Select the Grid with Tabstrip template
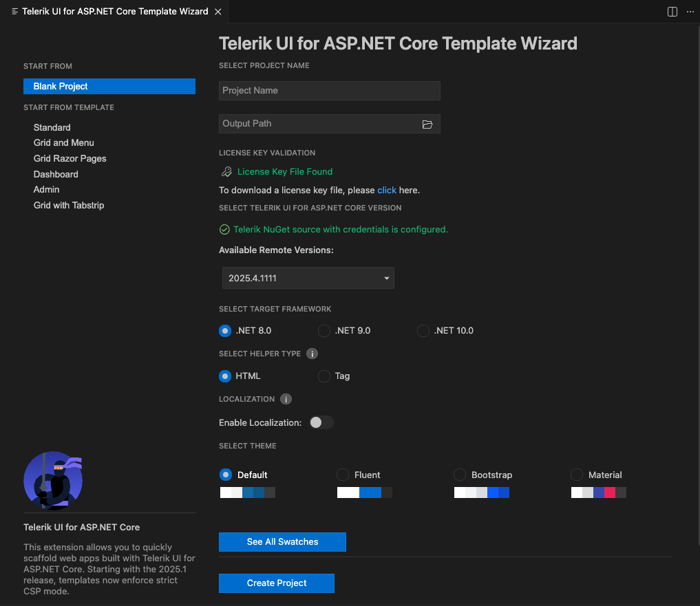Screen dimensions: 700x606 pos(69,205)
